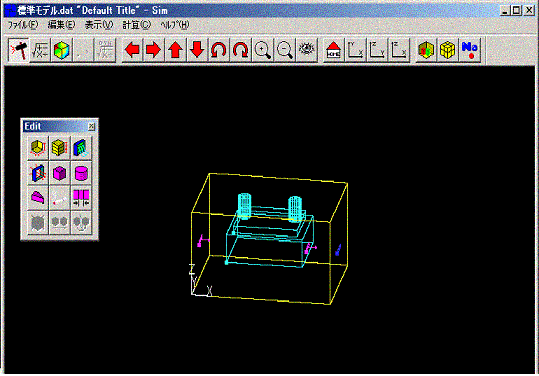539x376 pixels.
Task: Select the hammer edit tool icon
Action: click(19, 50)
